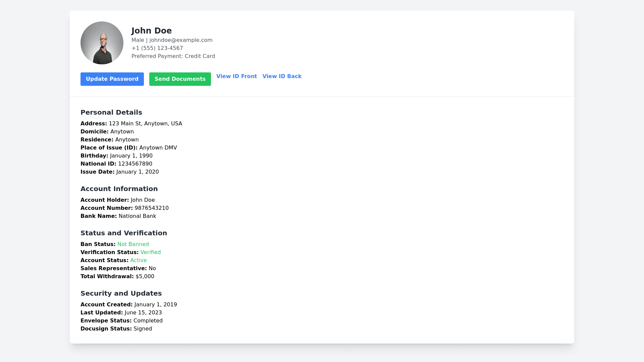This screenshot has width=644, height=362.
Task: Click the phone number +1 (555) 123-4567
Action: [x=157, y=48]
